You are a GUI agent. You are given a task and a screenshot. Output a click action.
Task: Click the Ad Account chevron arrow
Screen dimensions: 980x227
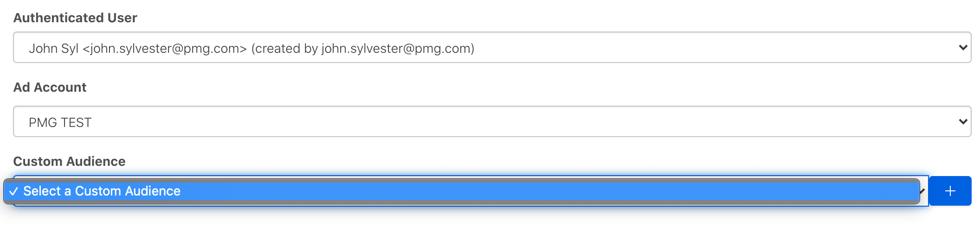tap(963, 121)
